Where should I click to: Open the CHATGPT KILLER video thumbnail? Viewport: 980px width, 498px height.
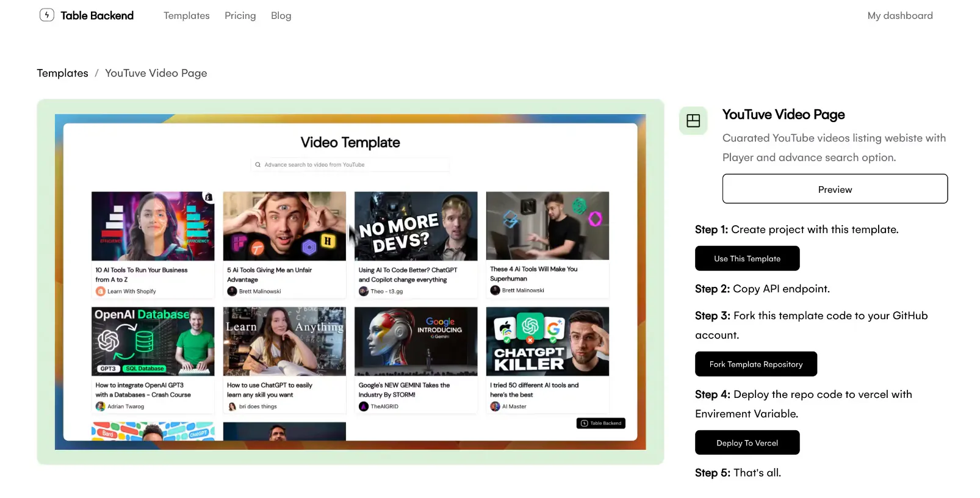click(547, 341)
